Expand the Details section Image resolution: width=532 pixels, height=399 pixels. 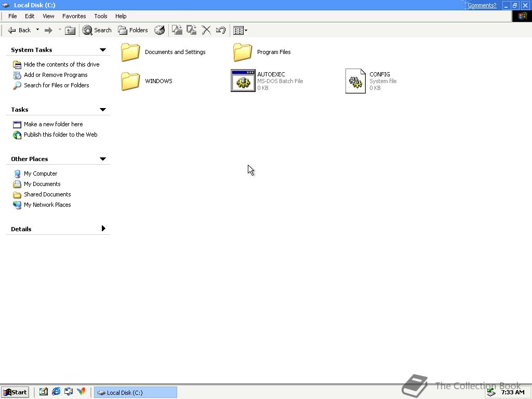(103, 229)
